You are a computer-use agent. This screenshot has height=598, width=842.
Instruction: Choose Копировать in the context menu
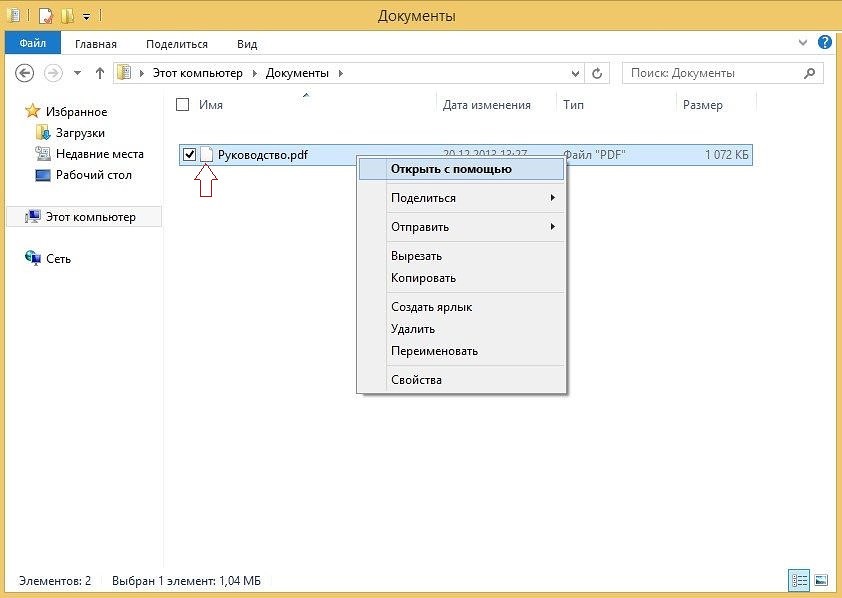pyautogui.click(x=461, y=278)
